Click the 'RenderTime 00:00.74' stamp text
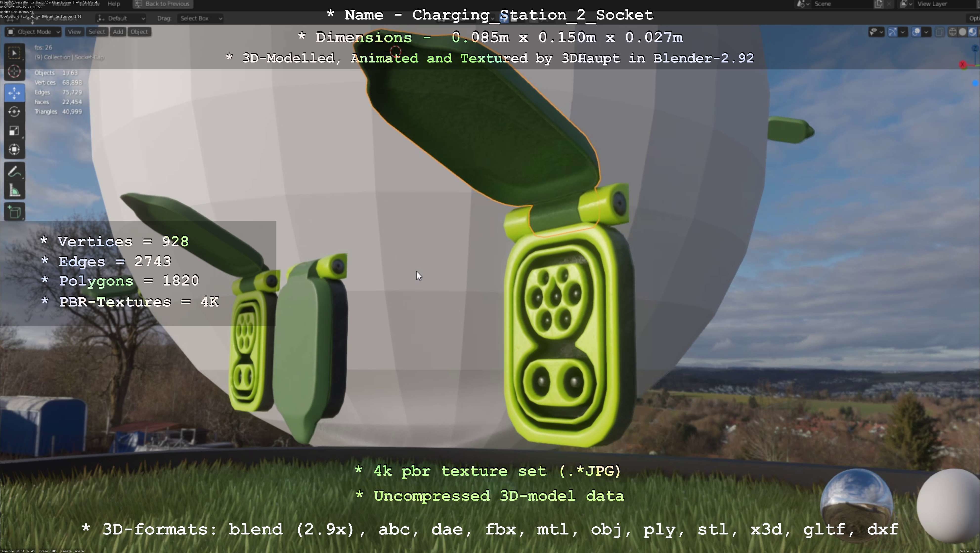Image resolution: width=980 pixels, height=553 pixels. [16, 12]
